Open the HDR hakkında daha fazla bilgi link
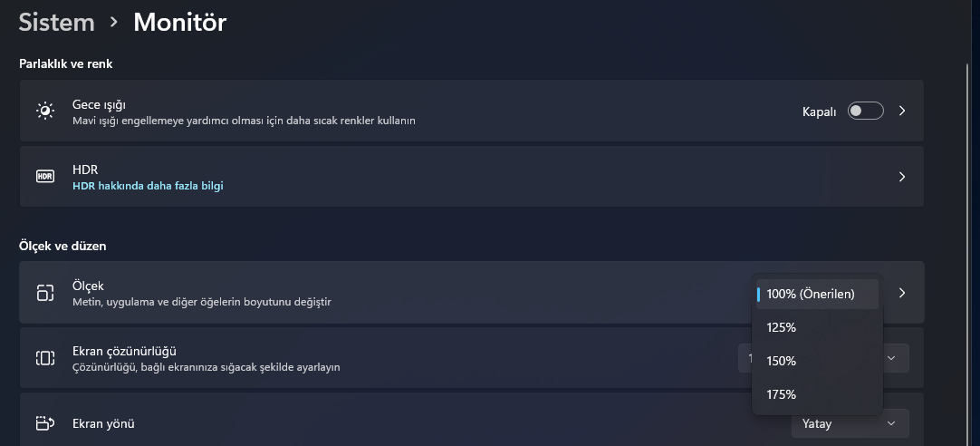 click(x=148, y=186)
